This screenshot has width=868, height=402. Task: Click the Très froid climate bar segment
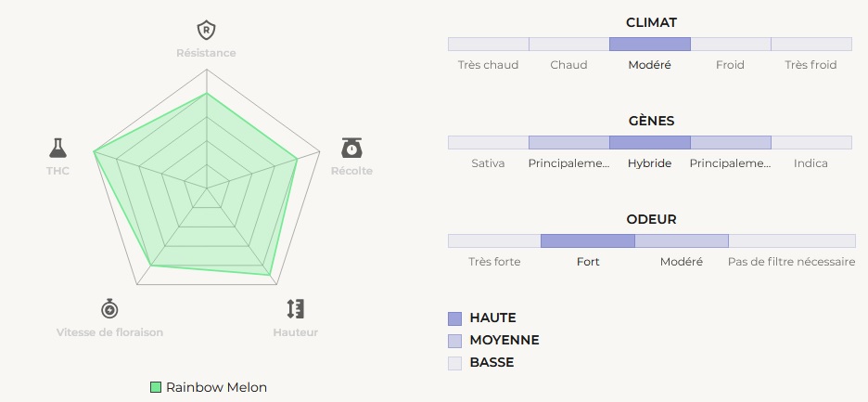[x=811, y=44]
